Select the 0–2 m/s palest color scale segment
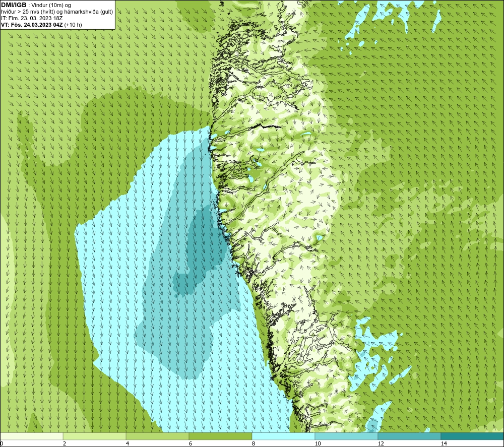504x447 pixels. point(31,436)
